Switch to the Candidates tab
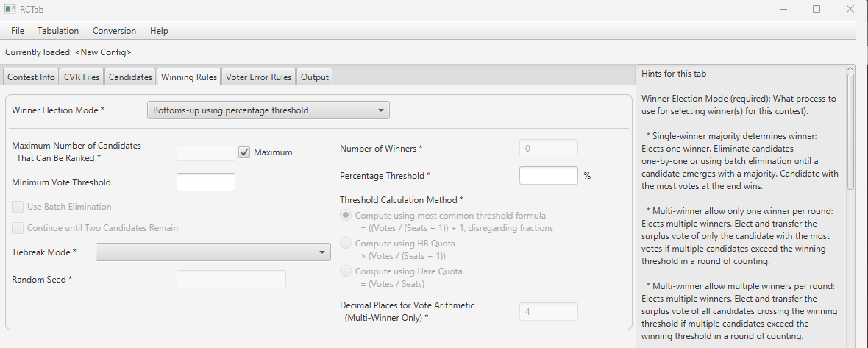Viewport: 868px width, 348px height. click(130, 77)
